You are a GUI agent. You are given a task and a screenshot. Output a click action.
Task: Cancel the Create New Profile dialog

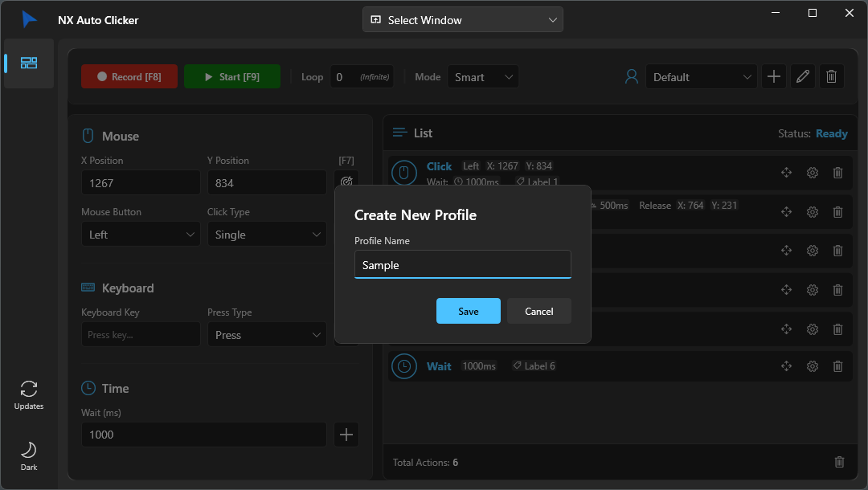pyautogui.click(x=538, y=311)
